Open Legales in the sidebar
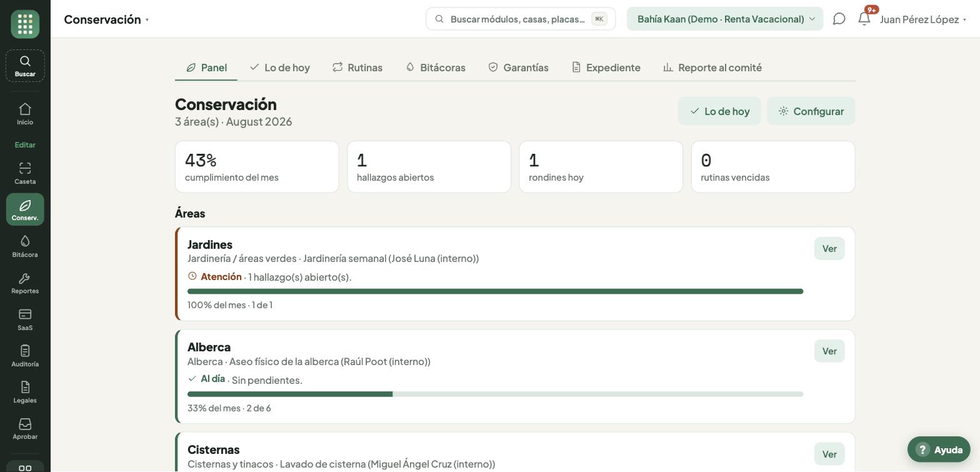 [25, 392]
